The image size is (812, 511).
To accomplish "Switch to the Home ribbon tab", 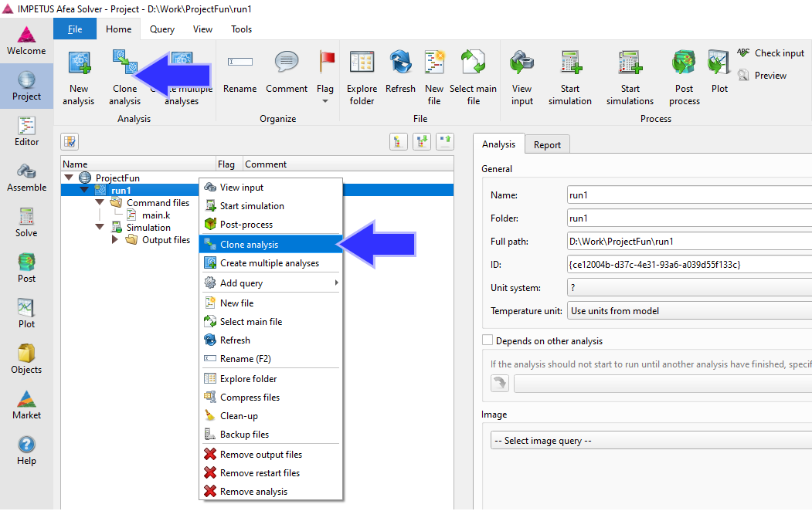I will pos(118,29).
